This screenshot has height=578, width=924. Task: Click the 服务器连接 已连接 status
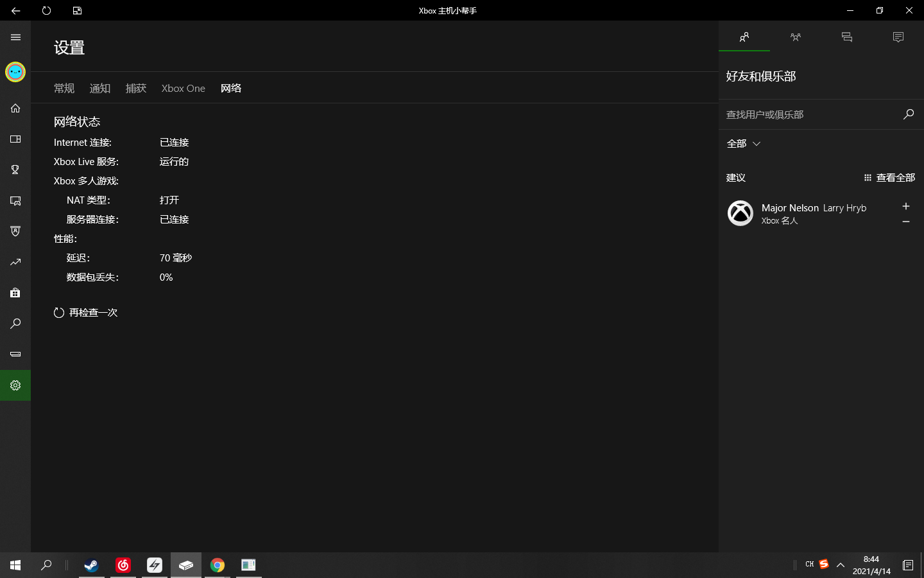pos(174,220)
